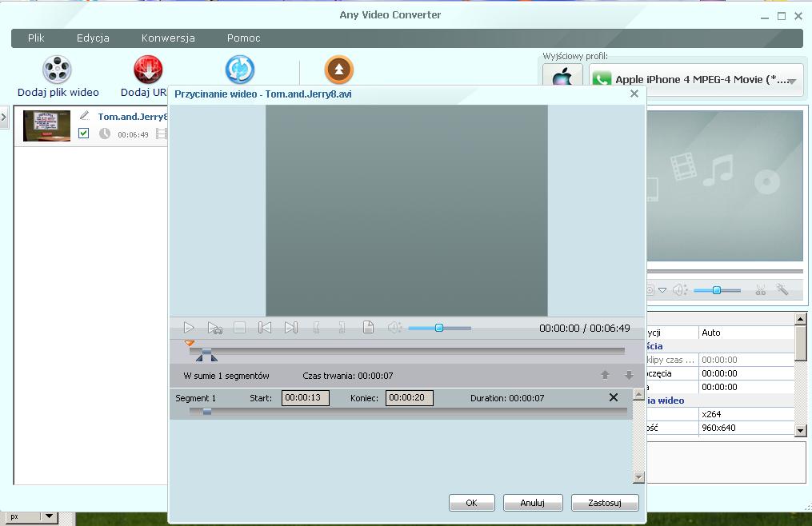Viewport: 812px width, 526px height.
Task: Mute the main preview speaker icon
Action: click(680, 290)
